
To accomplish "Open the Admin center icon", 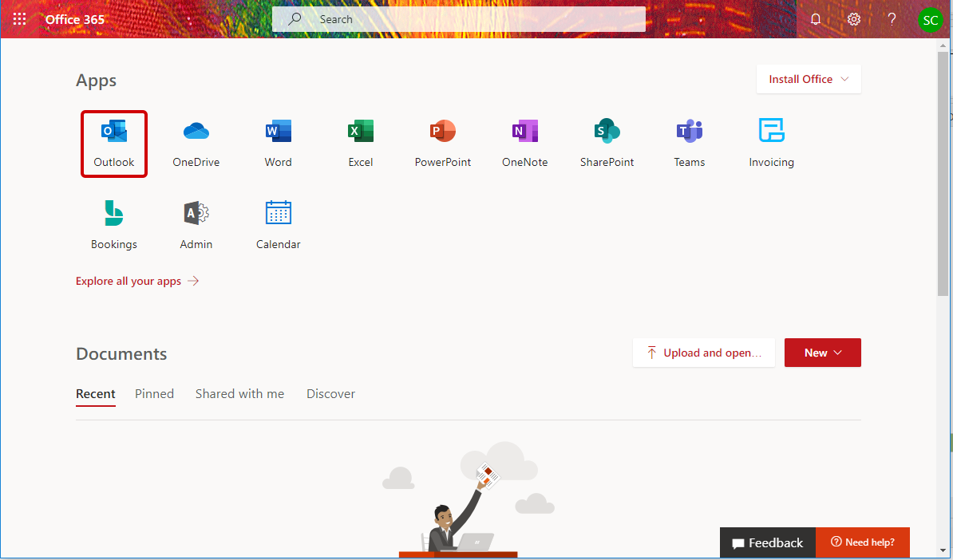I will click(196, 225).
